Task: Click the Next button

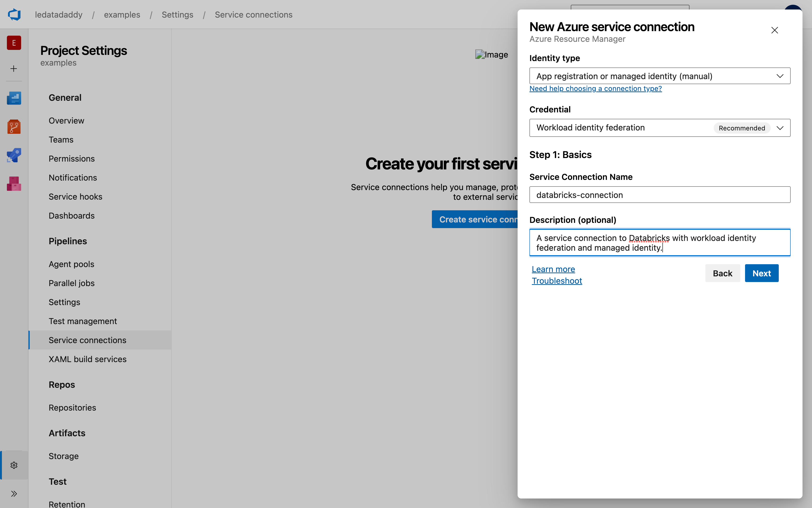Action: [761, 273]
